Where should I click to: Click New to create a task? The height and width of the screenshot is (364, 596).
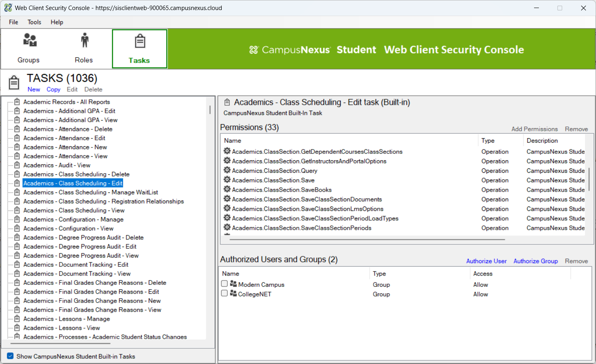click(34, 89)
